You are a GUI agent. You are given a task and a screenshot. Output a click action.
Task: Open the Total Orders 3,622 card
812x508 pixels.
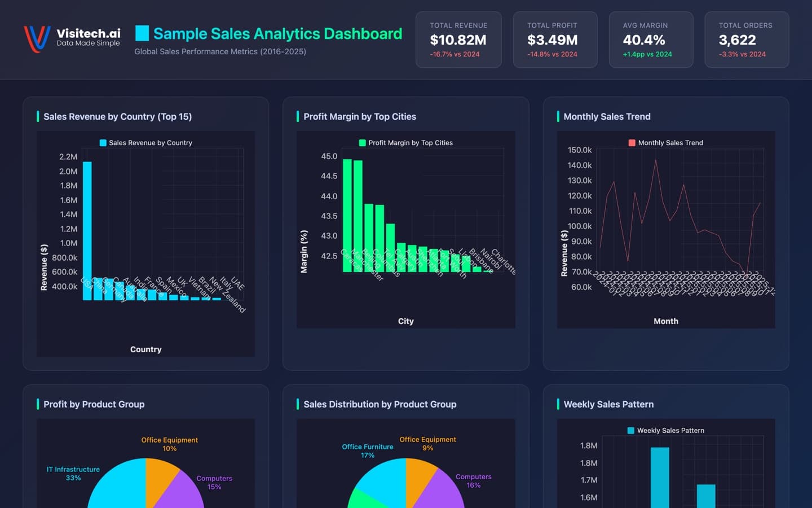tap(747, 40)
